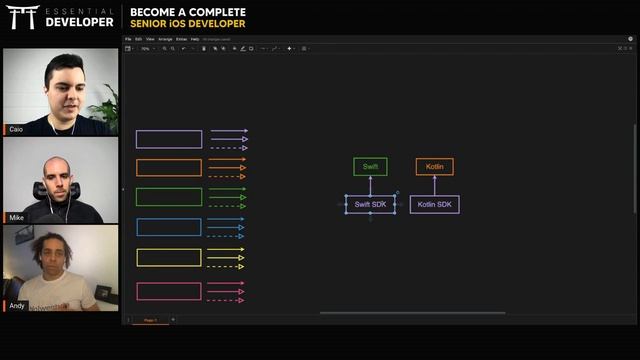Click the fill color bucket icon

pos(234,49)
